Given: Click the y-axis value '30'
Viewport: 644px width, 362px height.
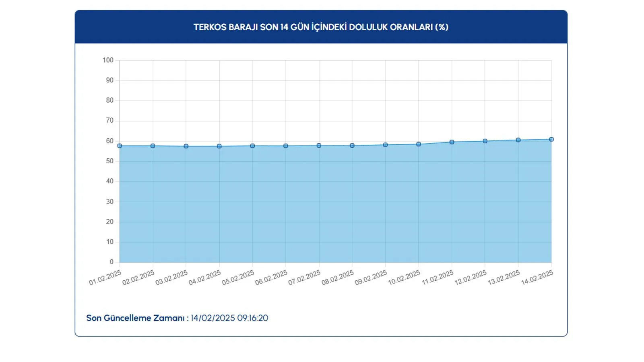Looking at the screenshot, I should 110,202.
